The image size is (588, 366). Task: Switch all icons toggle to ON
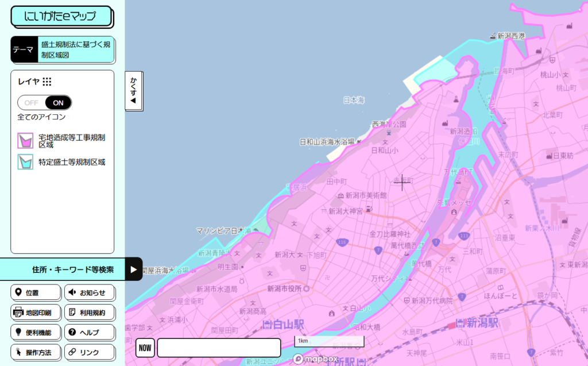click(x=58, y=103)
